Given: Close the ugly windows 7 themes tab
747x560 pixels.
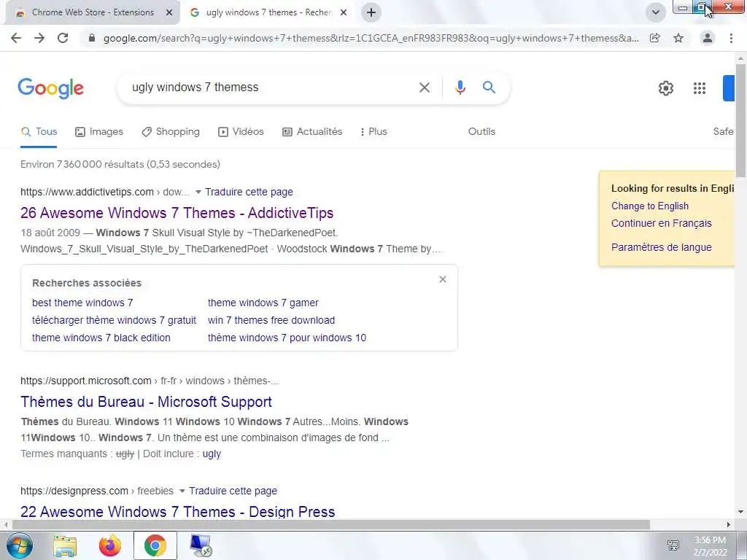Looking at the screenshot, I should click(344, 13).
